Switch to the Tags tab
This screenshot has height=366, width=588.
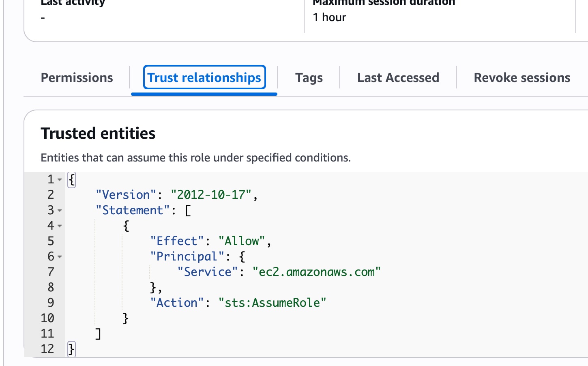click(x=309, y=78)
